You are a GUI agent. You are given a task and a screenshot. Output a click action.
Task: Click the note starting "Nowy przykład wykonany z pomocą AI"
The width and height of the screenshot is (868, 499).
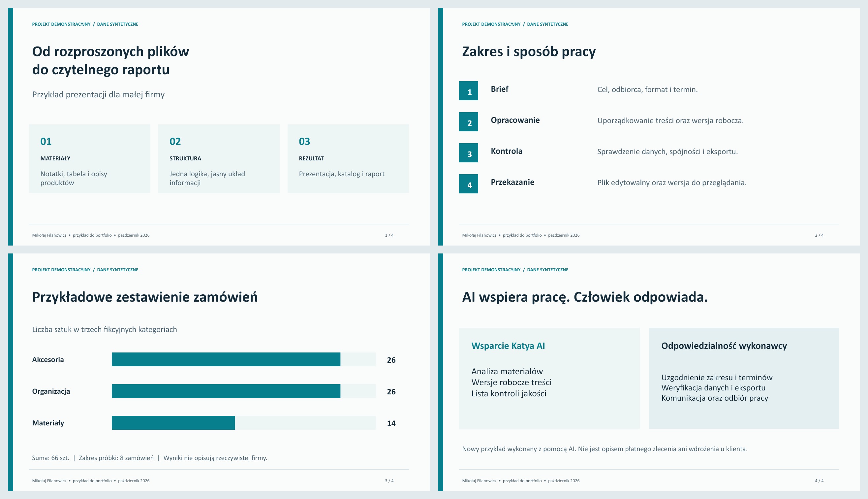point(605,449)
